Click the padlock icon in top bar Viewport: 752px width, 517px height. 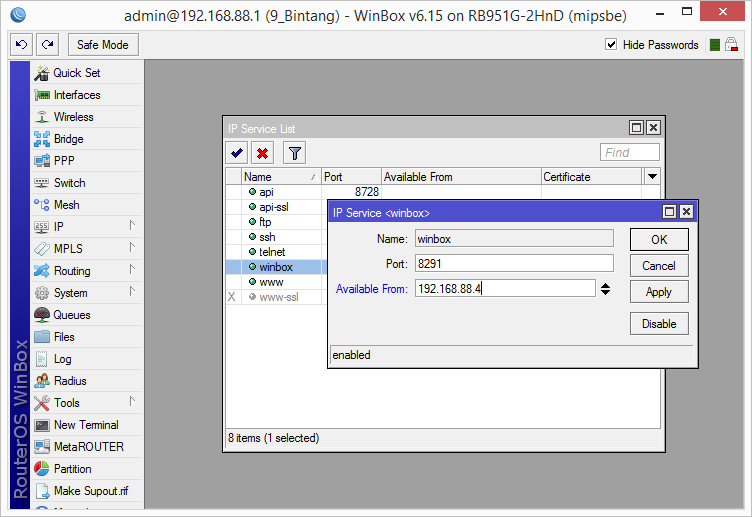[731, 45]
